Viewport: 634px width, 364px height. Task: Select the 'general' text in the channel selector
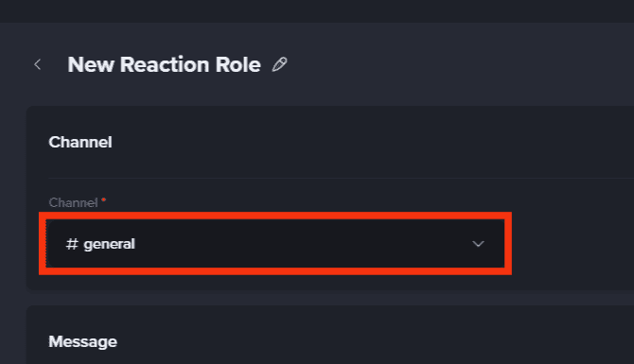pos(109,244)
